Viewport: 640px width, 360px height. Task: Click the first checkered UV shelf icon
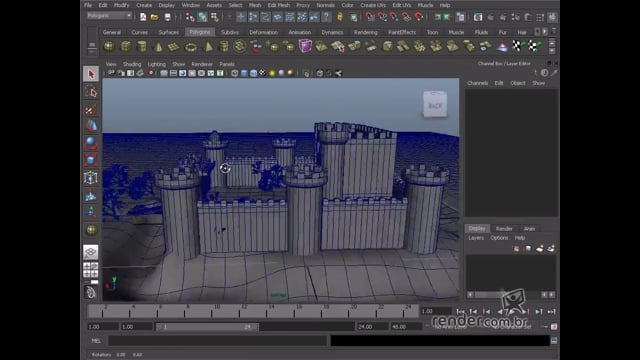pos(517,46)
